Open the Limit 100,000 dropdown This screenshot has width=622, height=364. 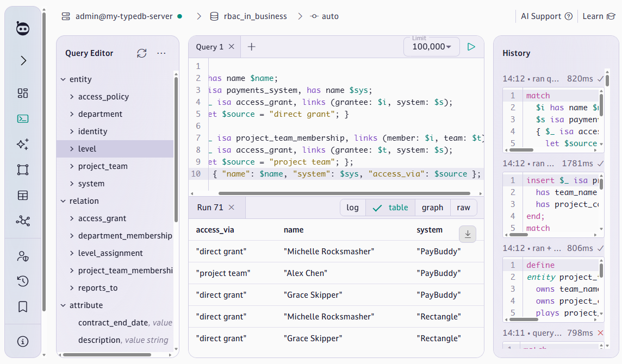pos(432,47)
